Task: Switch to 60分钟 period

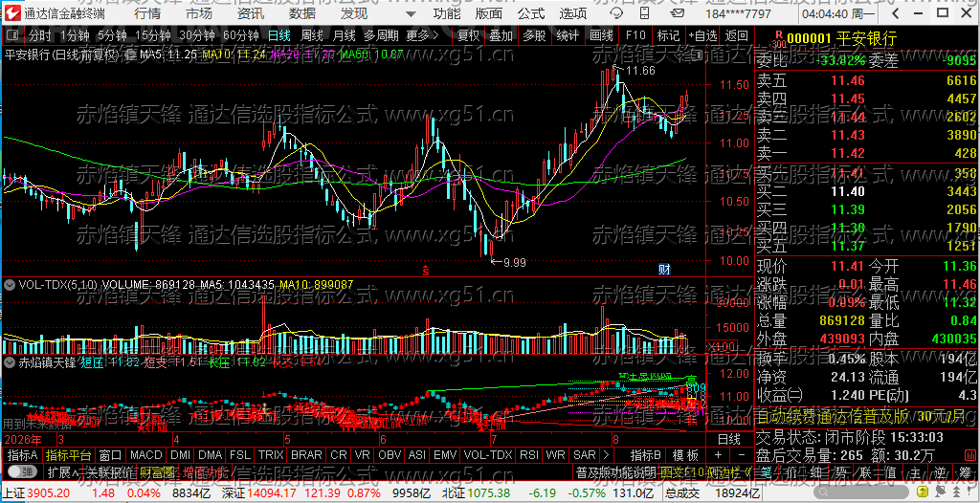Action: pyautogui.click(x=240, y=36)
